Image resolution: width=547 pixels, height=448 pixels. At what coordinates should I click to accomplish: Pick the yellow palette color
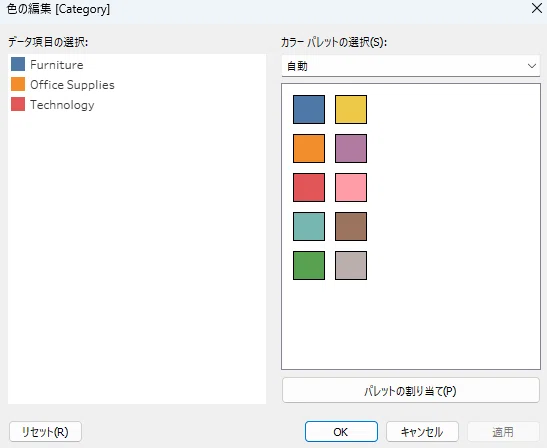pyautogui.click(x=351, y=109)
